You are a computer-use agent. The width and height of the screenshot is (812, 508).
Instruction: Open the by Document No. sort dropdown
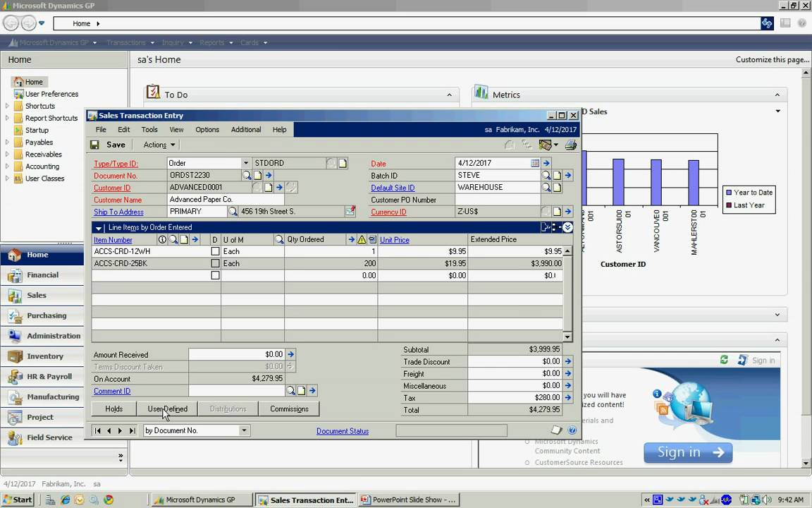244,430
